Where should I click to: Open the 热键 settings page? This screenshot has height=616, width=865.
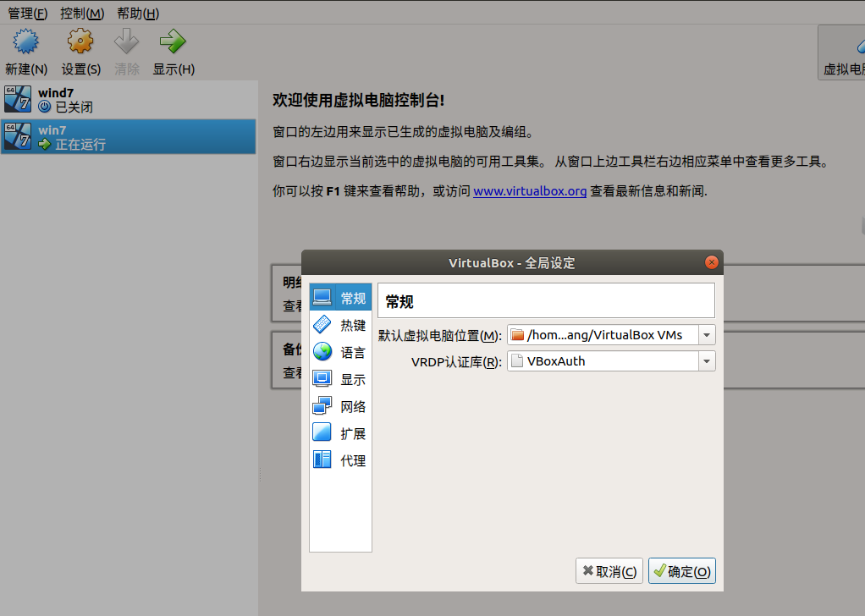[x=340, y=324]
